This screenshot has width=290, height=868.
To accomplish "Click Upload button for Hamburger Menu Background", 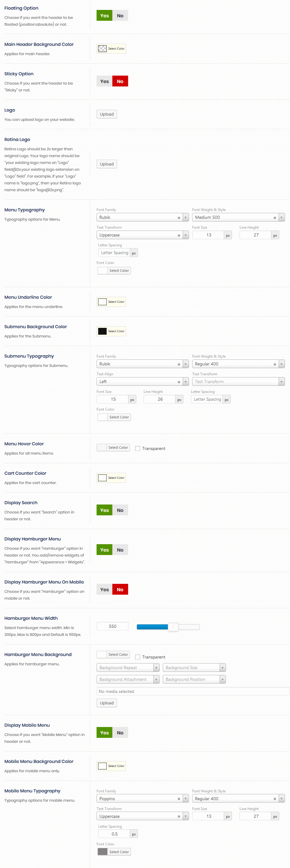I will coord(107,703).
